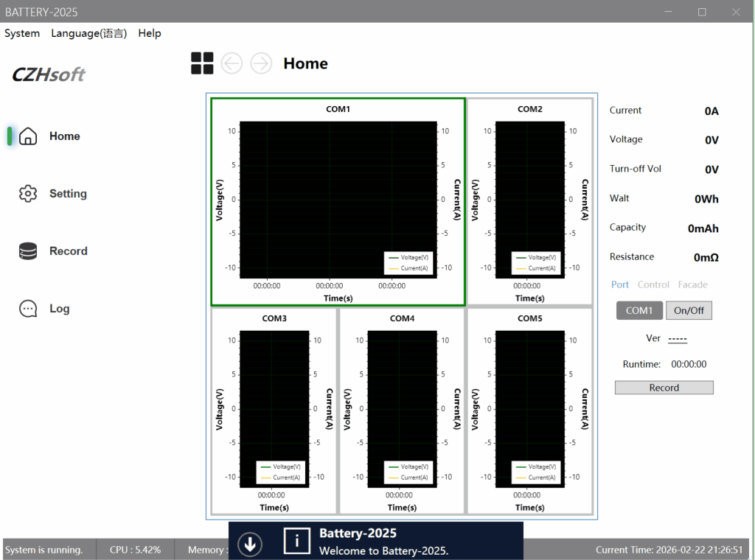Click the info icon in notification
This screenshot has height=560, width=755.
coord(296,542)
